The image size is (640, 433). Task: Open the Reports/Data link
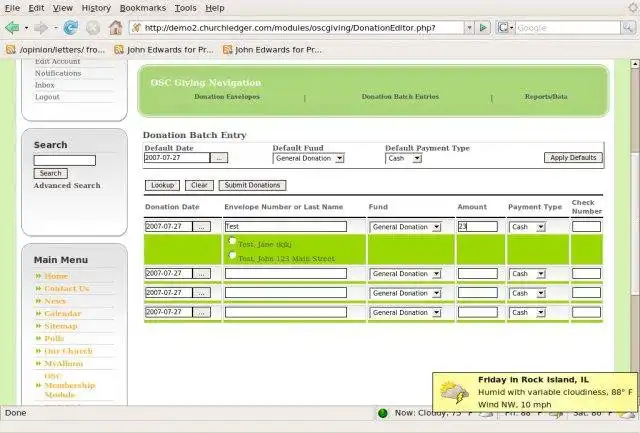coord(546,97)
